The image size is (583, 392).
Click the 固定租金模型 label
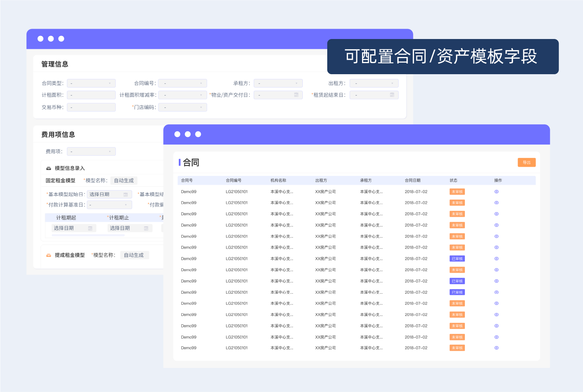[60, 181]
